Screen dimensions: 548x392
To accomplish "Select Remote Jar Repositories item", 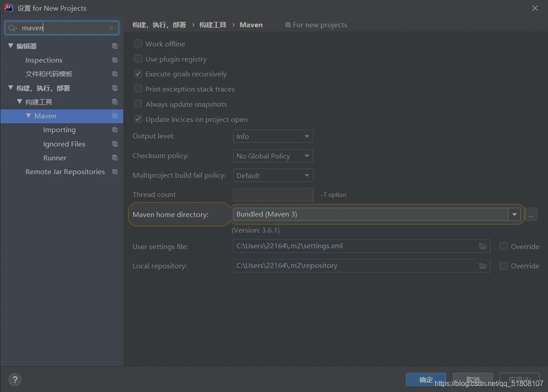I will point(65,171).
